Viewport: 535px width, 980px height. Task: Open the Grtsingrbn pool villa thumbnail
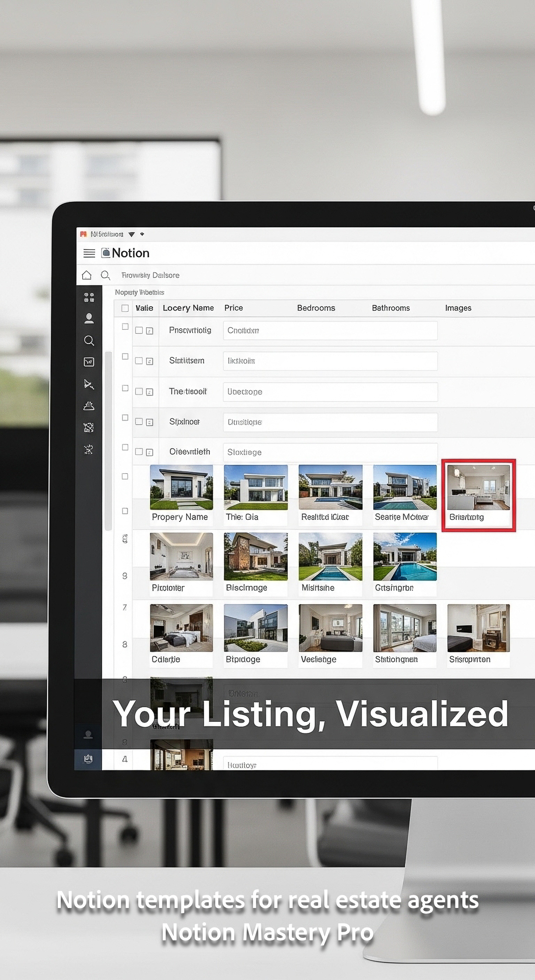[x=405, y=557]
